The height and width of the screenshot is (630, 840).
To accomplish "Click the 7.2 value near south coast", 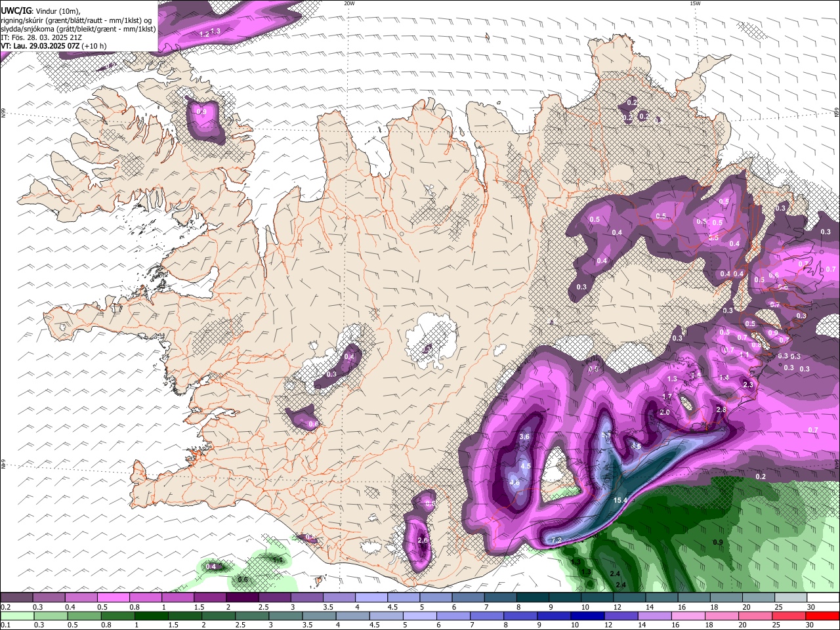I will pyautogui.click(x=557, y=540).
